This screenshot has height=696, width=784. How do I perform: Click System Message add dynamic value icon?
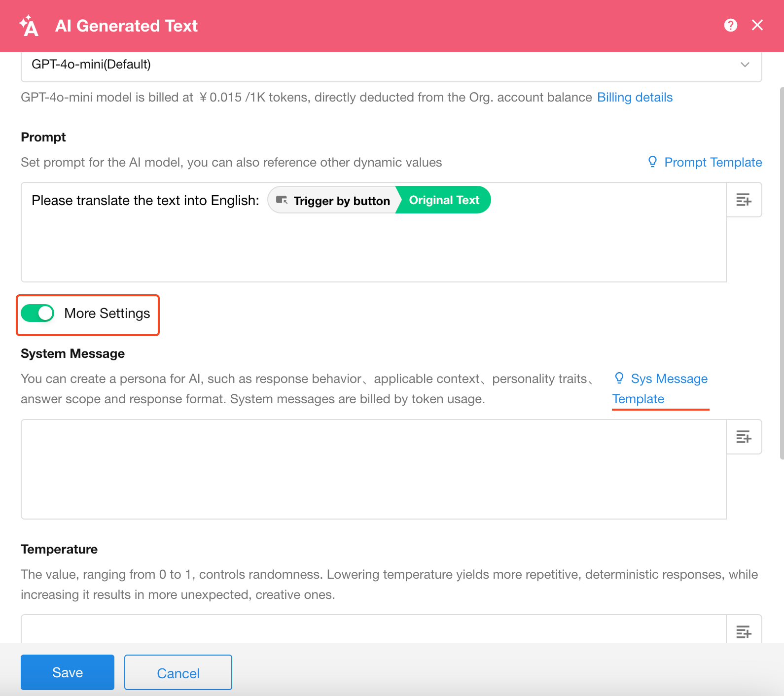click(x=744, y=437)
